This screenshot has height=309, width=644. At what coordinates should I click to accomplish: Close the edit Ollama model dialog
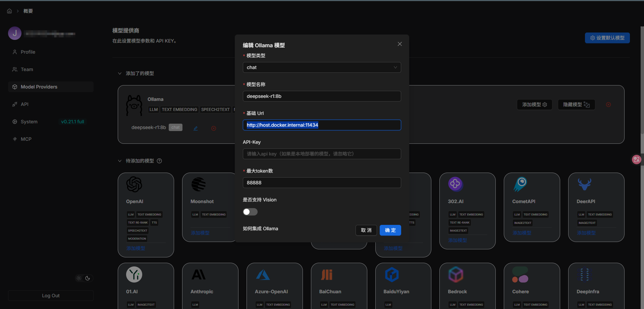pos(400,44)
